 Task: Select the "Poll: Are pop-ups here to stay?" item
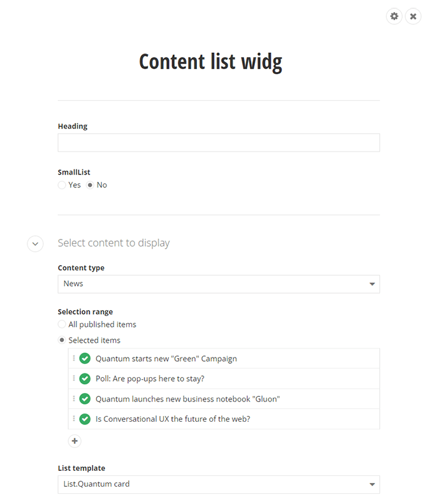150,379
